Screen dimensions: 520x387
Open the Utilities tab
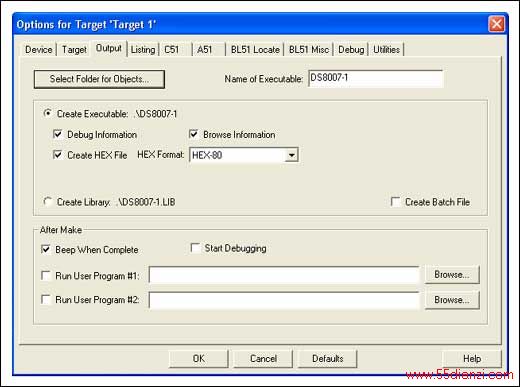pyautogui.click(x=386, y=50)
